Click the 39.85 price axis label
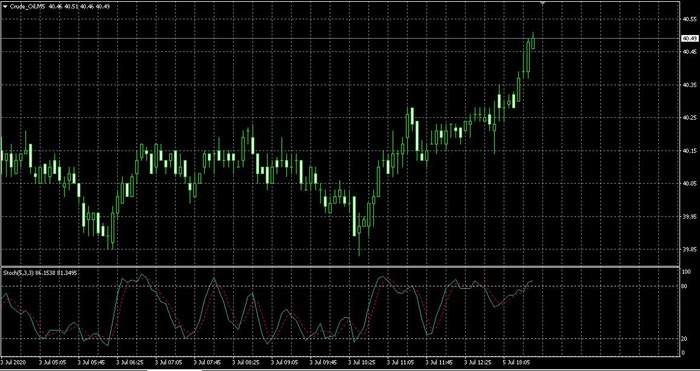700x371 pixels. pos(690,250)
